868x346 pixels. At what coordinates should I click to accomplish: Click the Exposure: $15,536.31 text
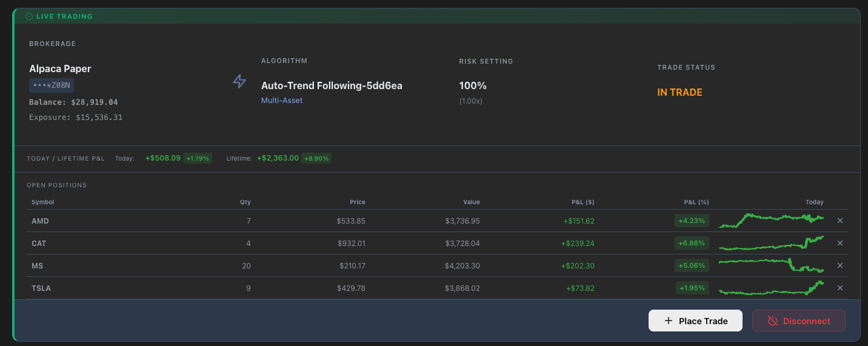[x=76, y=118]
